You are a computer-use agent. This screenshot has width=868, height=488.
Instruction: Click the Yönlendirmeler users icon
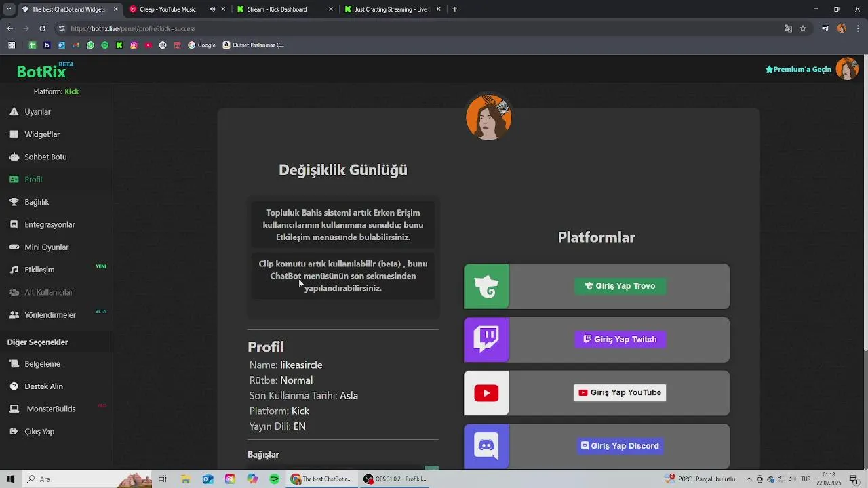(14, 315)
